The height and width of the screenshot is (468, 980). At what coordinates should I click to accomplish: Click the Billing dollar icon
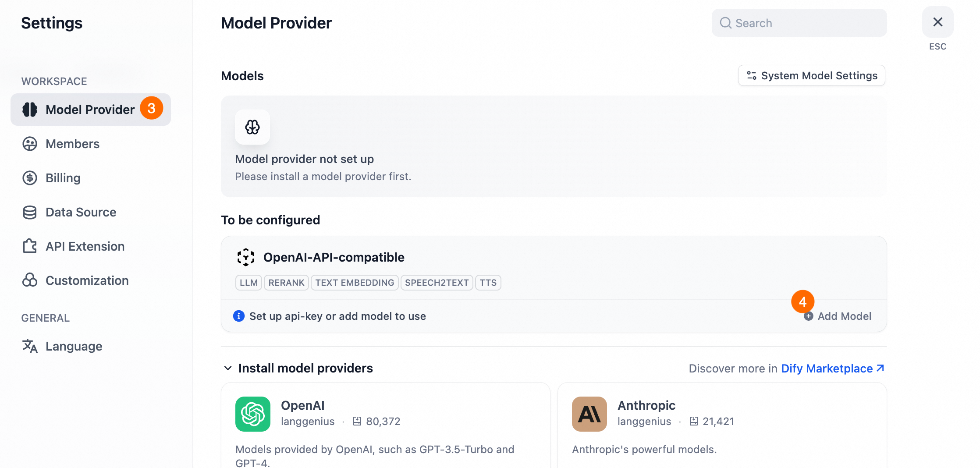[x=30, y=178]
